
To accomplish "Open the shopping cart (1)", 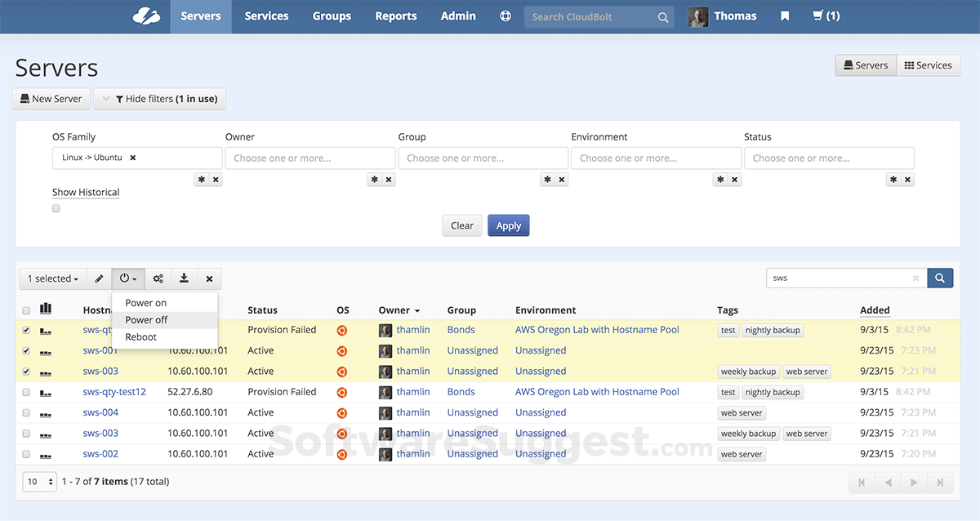I will (x=826, y=16).
